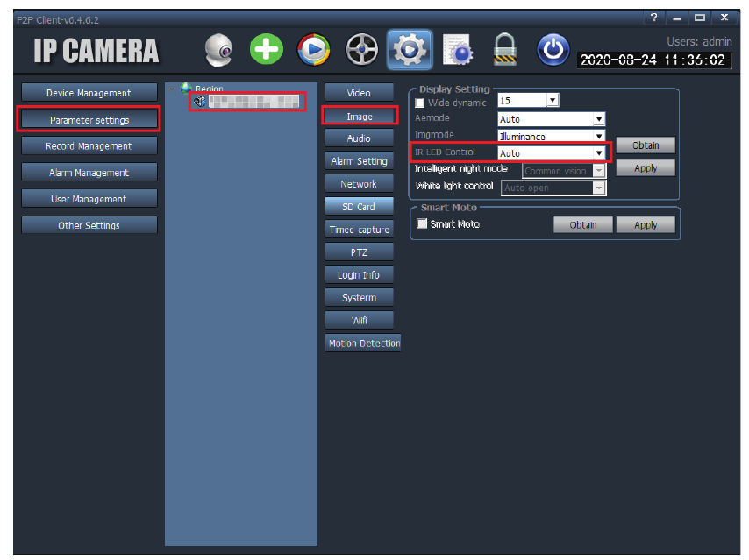Select the gear settings icon in toolbar
This screenshot has width=749, height=560.
410,49
